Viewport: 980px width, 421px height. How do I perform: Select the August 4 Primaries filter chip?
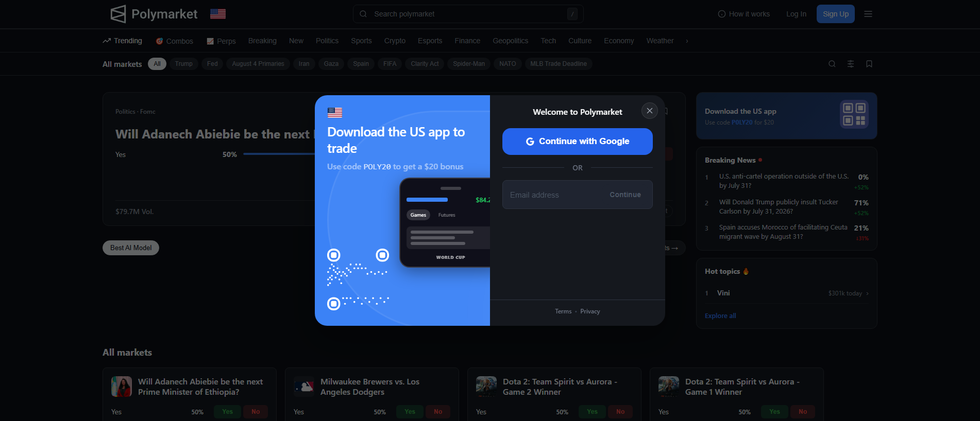click(258, 64)
